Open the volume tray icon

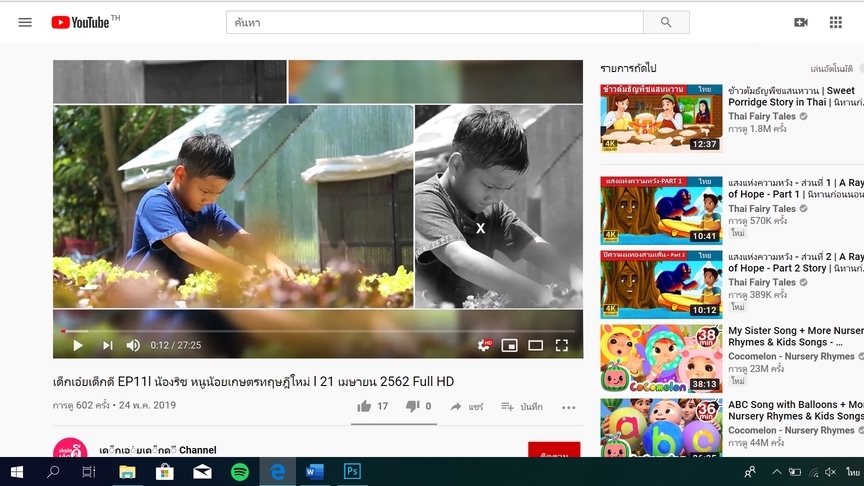(x=830, y=472)
